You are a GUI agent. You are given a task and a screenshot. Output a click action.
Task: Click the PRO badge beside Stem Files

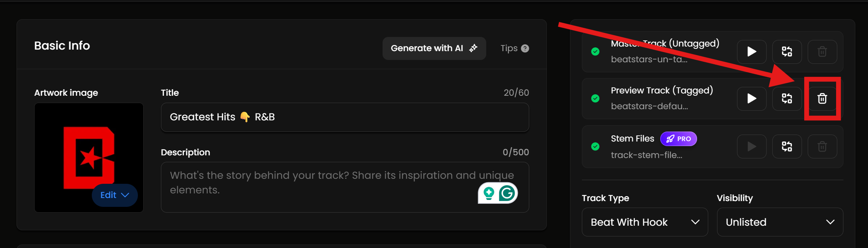tap(678, 139)
